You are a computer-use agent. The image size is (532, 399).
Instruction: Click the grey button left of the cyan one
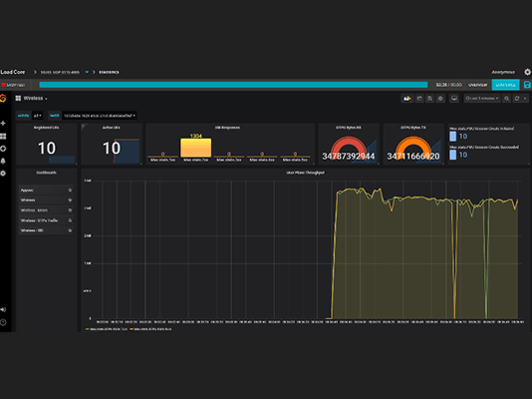point(478,85)
